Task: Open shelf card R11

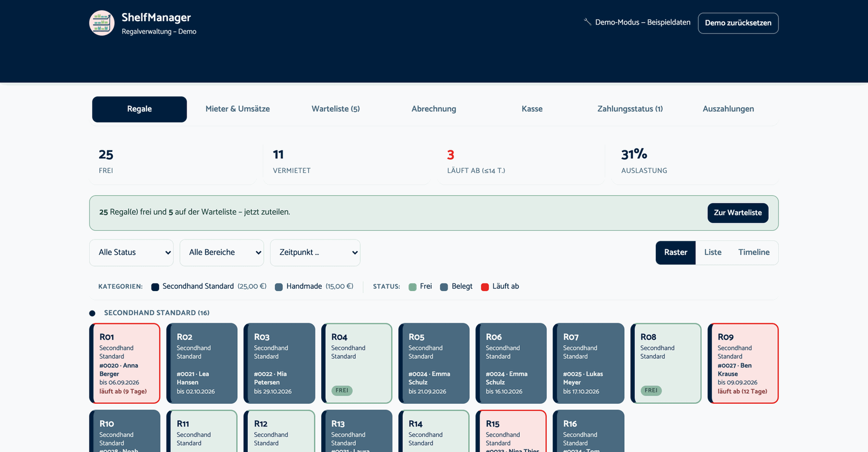Action: [x=202, y=431]
